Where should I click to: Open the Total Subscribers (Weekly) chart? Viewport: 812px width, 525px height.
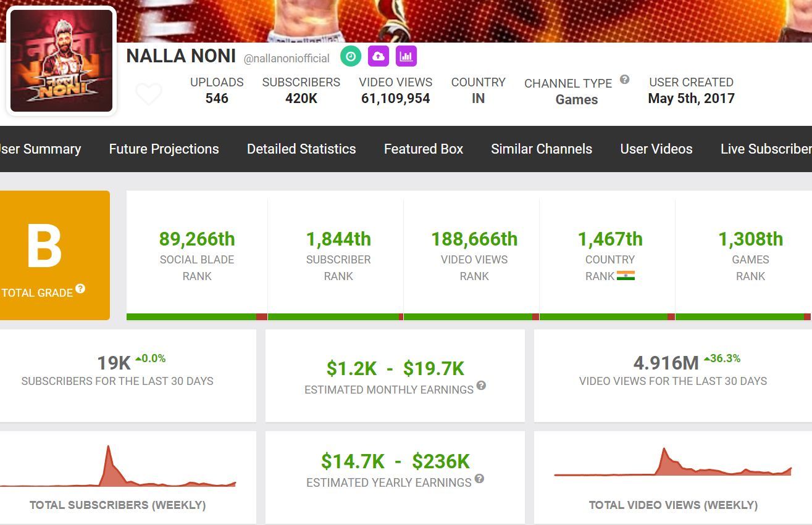117,466
